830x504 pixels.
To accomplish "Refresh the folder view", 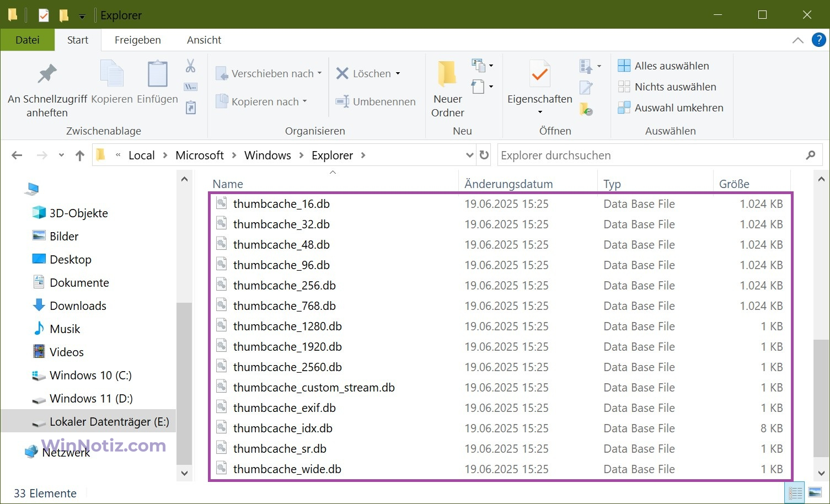I will tap(484, 156).
